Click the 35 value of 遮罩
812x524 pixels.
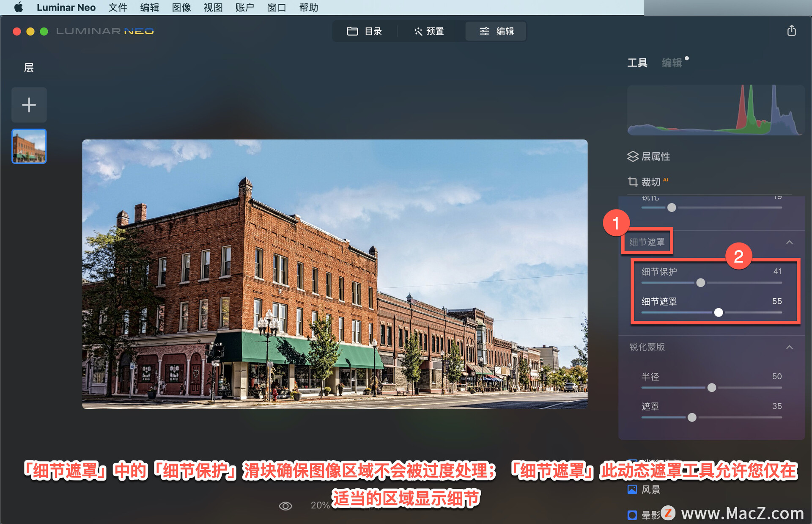pyautogui.click(x=777, y=406)
